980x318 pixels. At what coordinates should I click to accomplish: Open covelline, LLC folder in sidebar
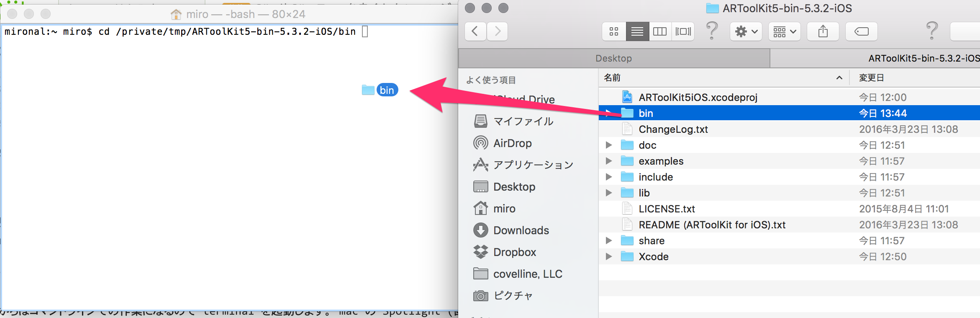coord(528,274)
